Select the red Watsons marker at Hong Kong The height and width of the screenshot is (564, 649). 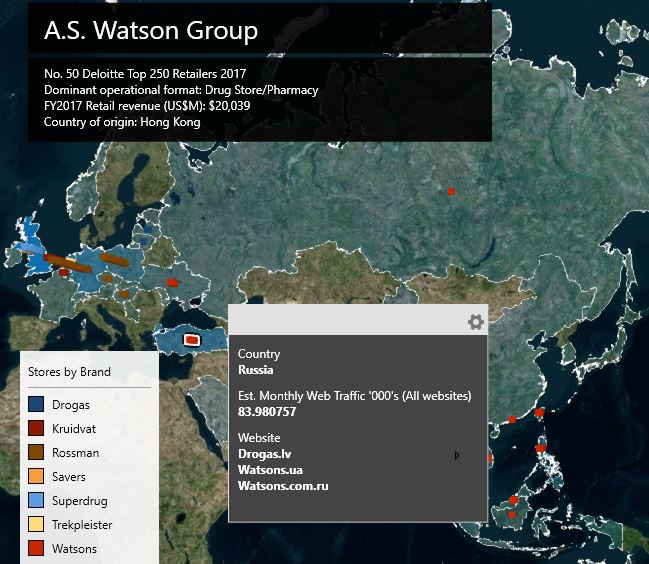pos(512,419)
